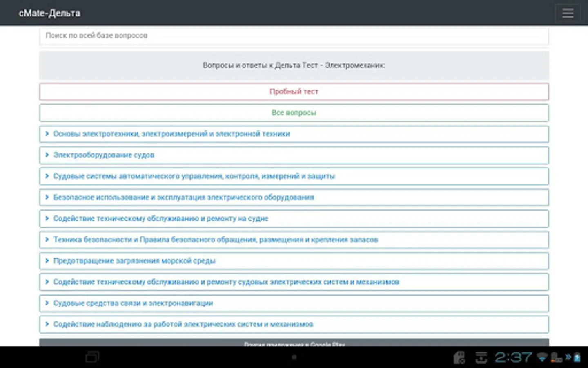The width and height of the screenshot is (588, 368).
Task: Expand Содействие обслуживанию судовых электрических систем section
Action: coord(294,282)
